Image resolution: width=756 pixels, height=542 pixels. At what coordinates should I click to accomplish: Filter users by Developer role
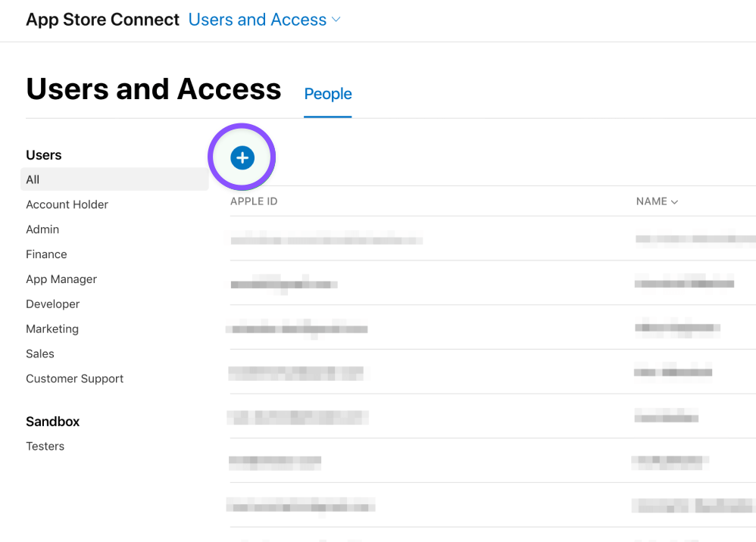point(52,304)
